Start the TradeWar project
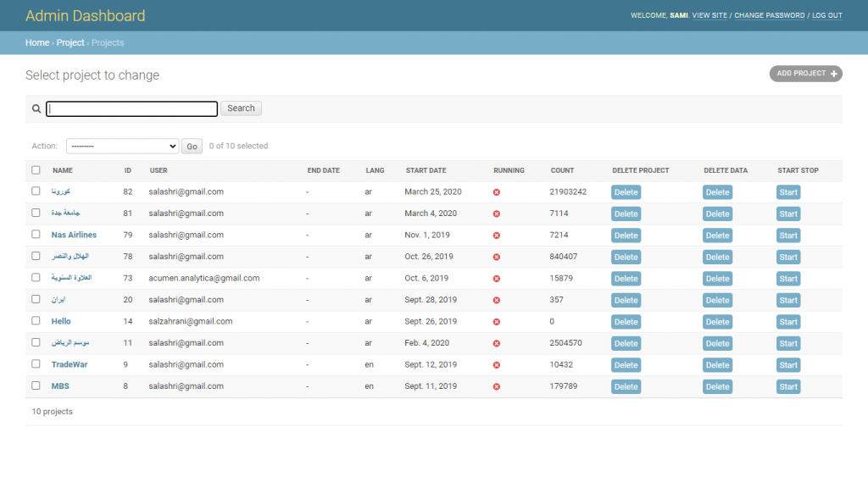Viewport: 868px width, 488px height. pyautogui.click(x=788, y=364)
